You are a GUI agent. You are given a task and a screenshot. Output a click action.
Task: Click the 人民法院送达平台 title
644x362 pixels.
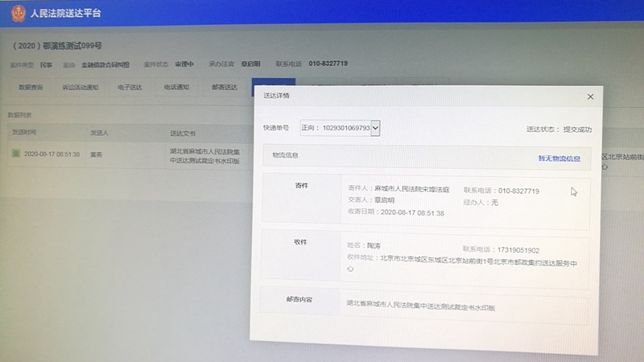click(x=66, y=13)
